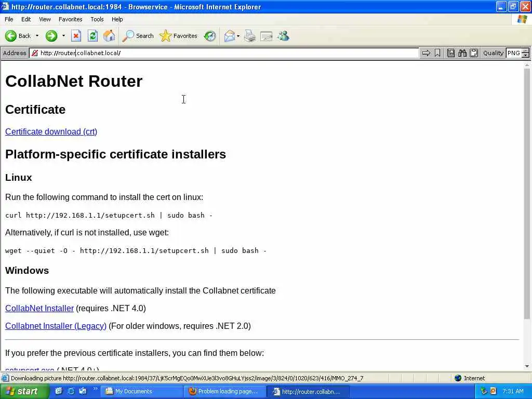The height and width of the screenshot is (399, 532).
Task: Launch Internet Explorer from quick launch
Action: (71, 391)
